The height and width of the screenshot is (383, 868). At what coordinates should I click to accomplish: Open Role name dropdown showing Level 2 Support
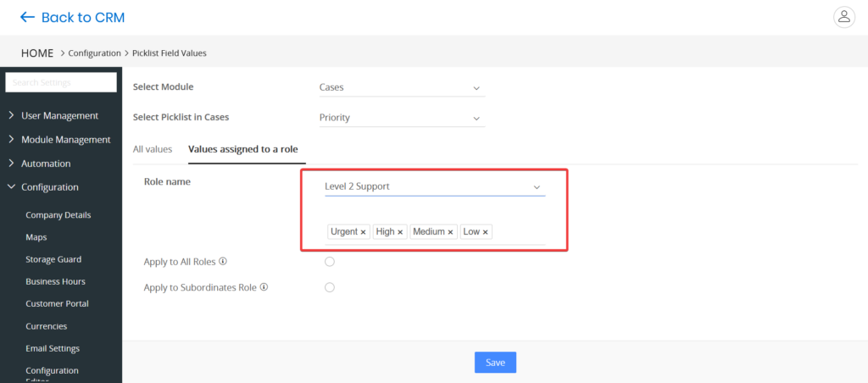(433, 186)
